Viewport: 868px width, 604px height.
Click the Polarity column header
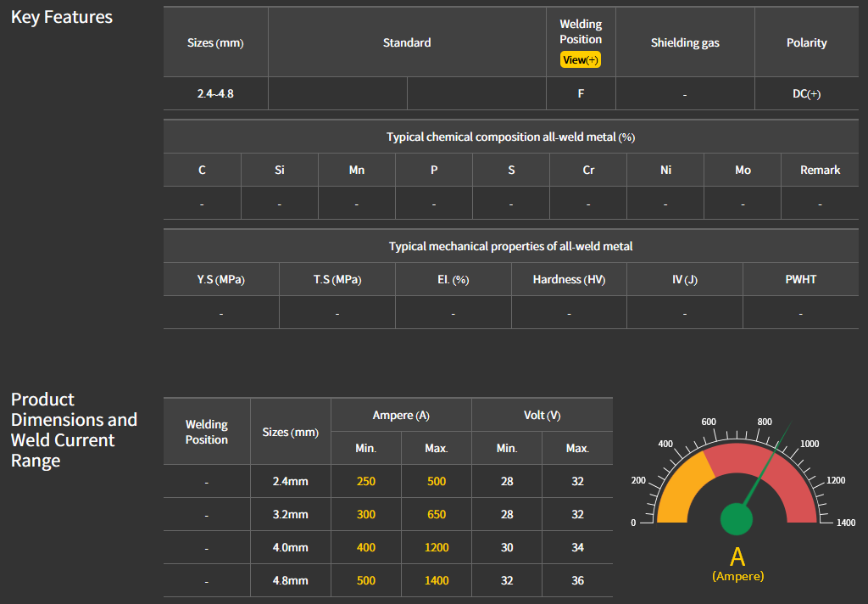pyautogui.click(x=806, y=42)
